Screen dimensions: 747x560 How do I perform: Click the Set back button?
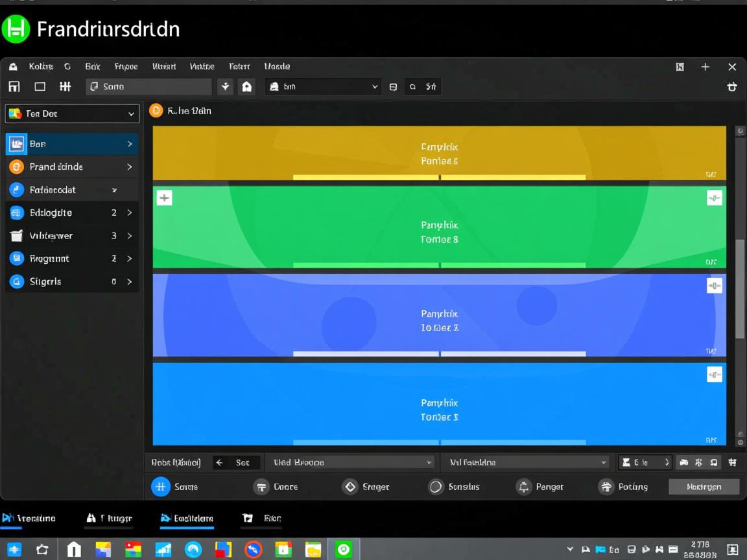[236, 462]
